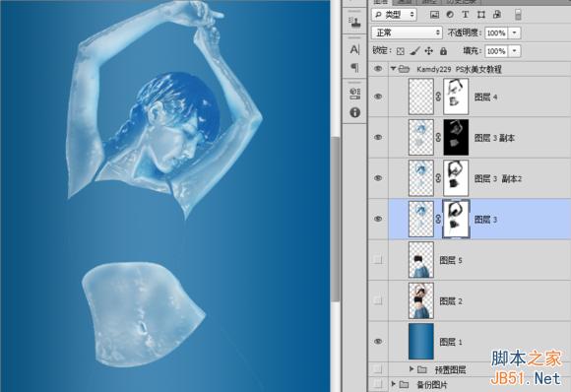Image resolution: width=571 pixels, height=392 pixels.
Task: Open the 正常 blend mode dropdown
Action: click(x=407, y=33)
